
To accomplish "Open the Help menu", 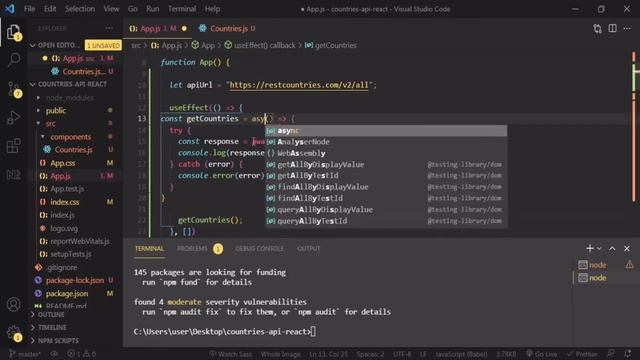I will [x=212, y=9].
